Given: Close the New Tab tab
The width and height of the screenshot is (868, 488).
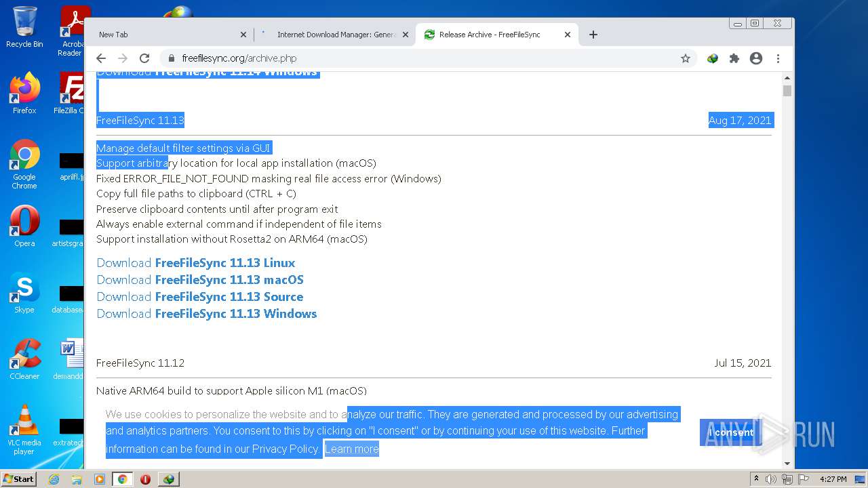Looking at the screenshot, I should point(243,35).
